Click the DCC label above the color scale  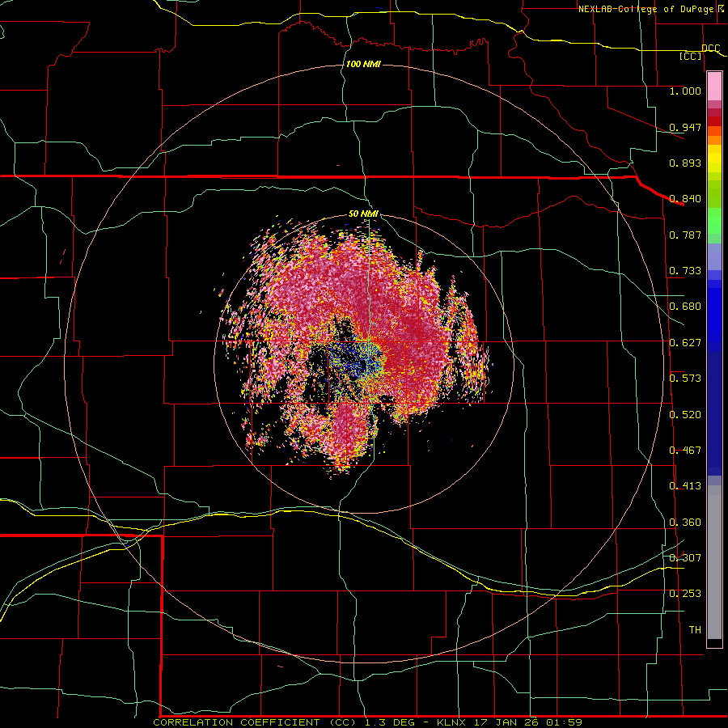[710, 48]
